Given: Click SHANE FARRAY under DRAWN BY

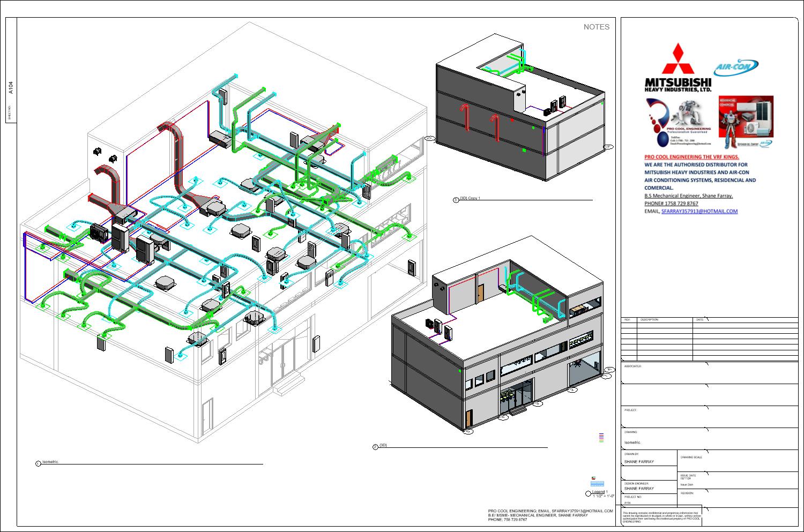Looking at the screenshot, I should [639, 462].
